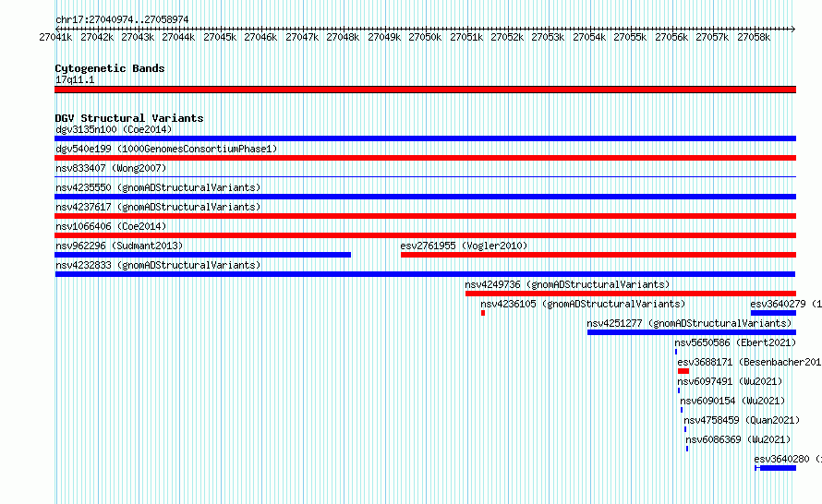822x504 pixels.
Task: Open the nsv4232833 gnomAD variant label
Action: coord(158,265)
